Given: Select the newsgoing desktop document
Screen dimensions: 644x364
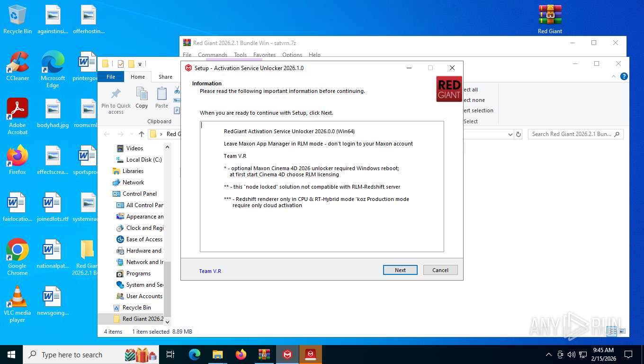Looking at the screenshot, I should pos(53,301).
